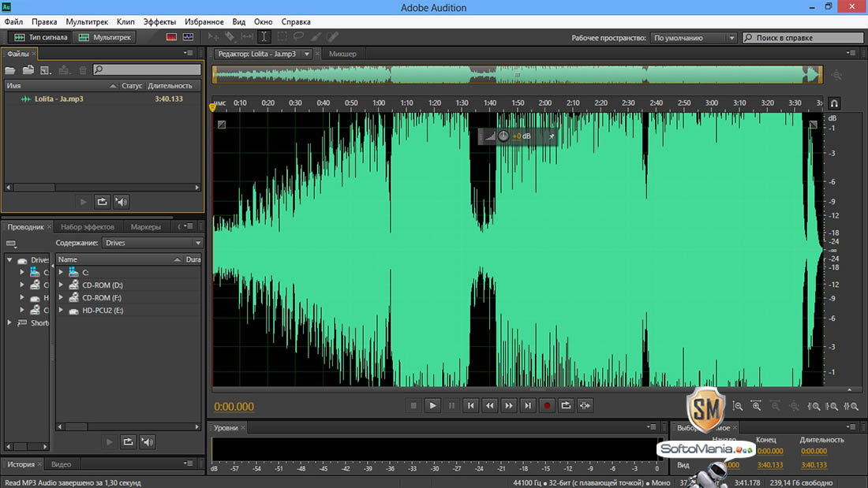Select the Move tool in toolbar
The image size is (868, 488).
(x=213, y=37)
